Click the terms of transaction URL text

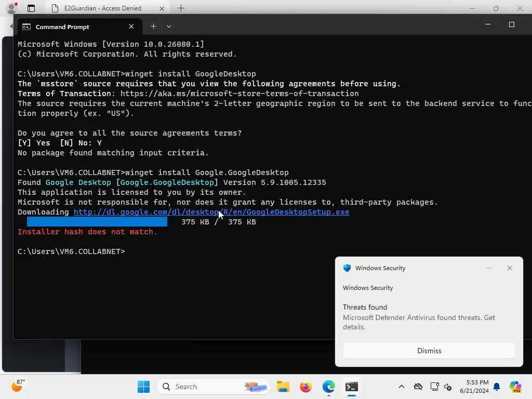(x=240, y=94)
